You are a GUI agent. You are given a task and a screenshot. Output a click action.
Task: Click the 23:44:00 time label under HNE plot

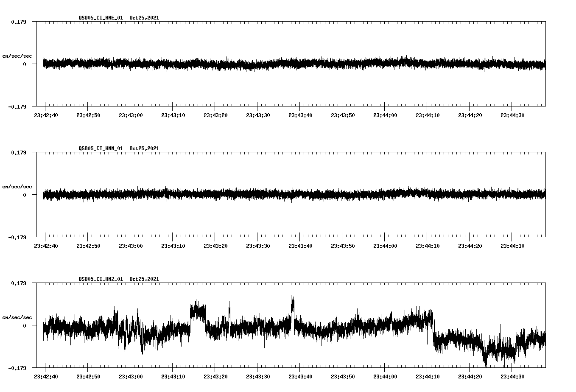(x=385, y=115)
